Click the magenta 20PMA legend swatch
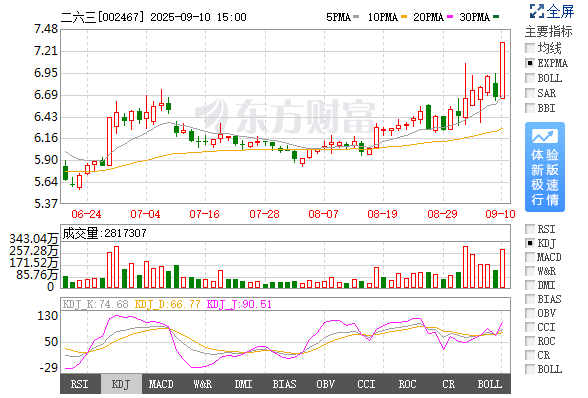The image size is (588, 398). click(450, 17)
